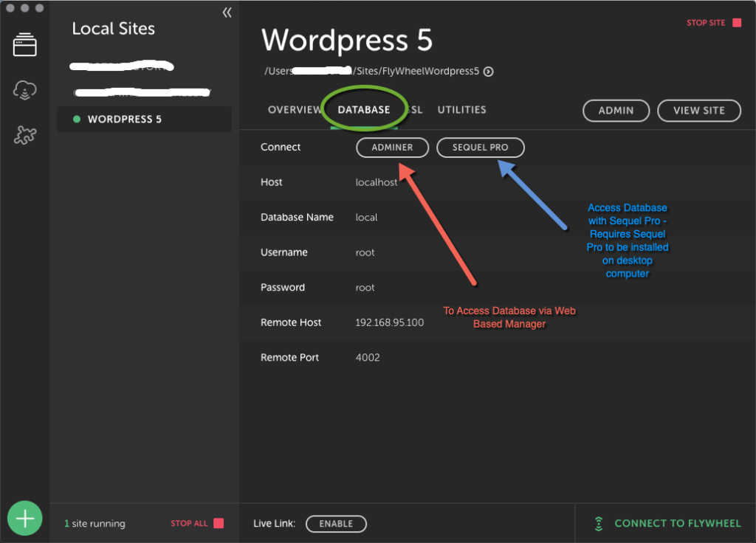Click the STOP SITE label
The height and width of the screenshot is (543, 756).
[706, 23]
